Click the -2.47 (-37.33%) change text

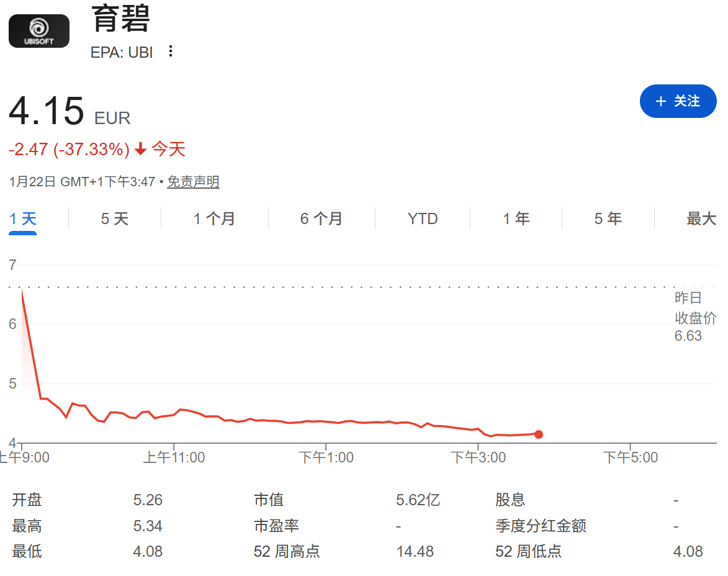coord(69,149)
